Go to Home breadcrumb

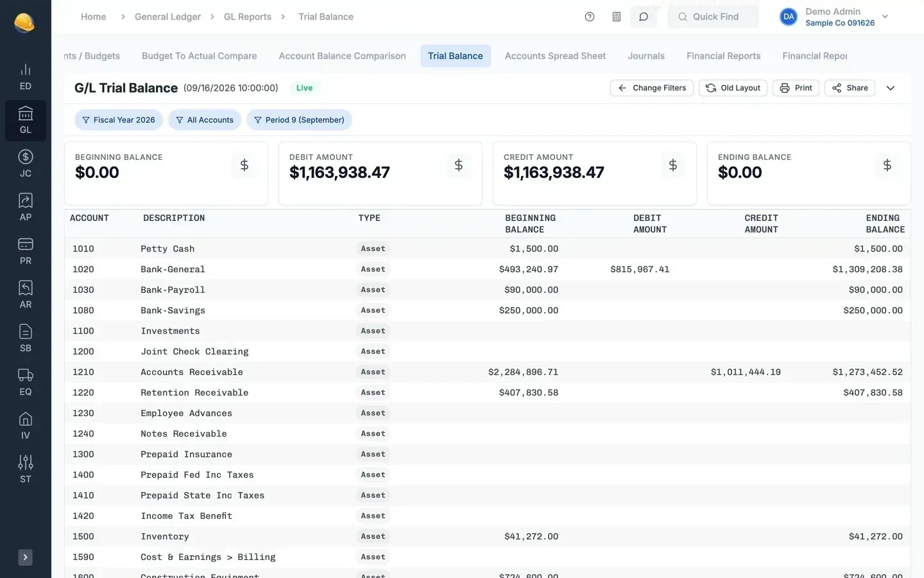pyautogui.click(x=94, y=17)
